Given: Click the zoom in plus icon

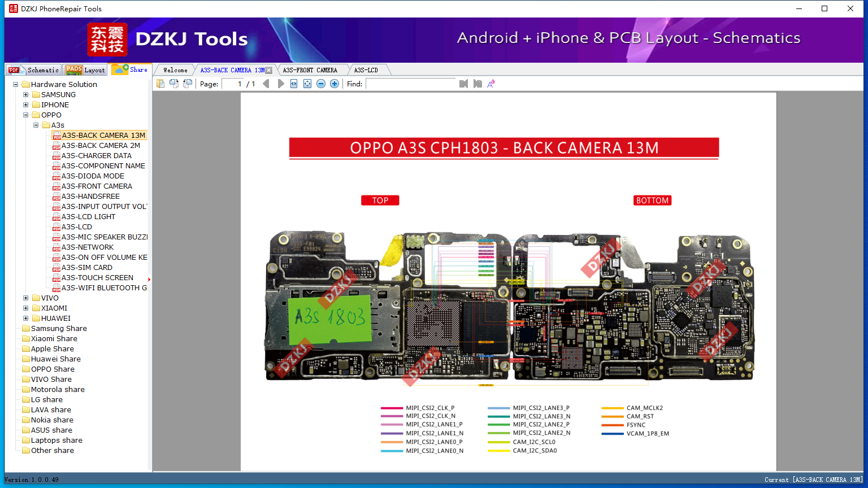Looking at the screenshot, I should (335, 84).
